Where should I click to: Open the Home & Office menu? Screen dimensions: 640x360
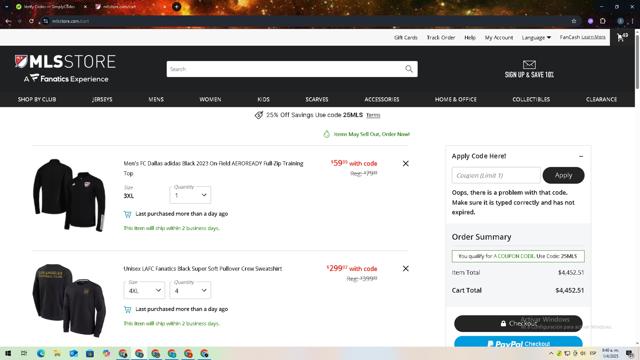(x=456, y=99)
